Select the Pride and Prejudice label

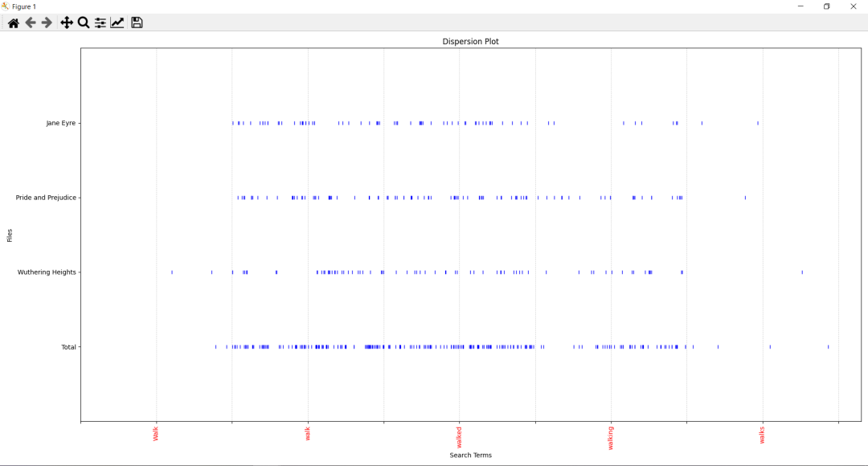(x=46, y=198)
